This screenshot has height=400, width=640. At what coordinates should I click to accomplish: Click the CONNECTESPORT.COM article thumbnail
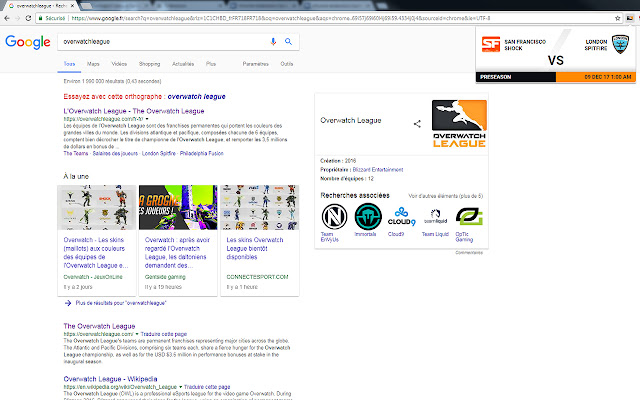pos(260,207)
